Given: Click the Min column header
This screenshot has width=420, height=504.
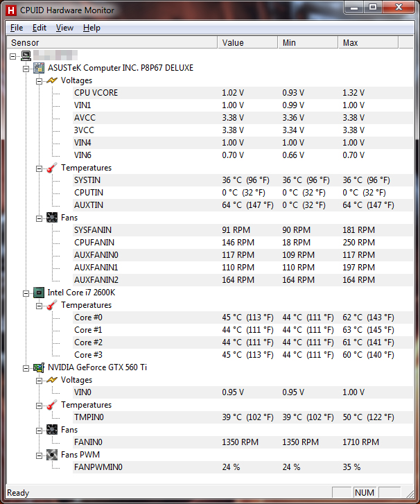Looking at the screenshot, I should pyautogui.click(x=308, y=42).
